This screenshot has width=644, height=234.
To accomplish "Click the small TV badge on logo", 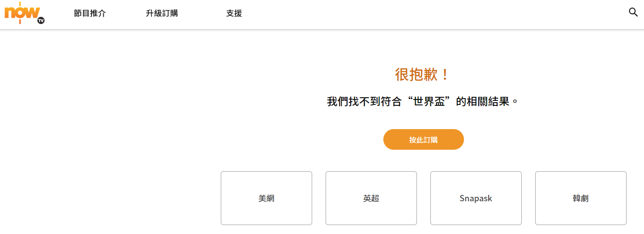I will pyautogui.click(x=41, y=20).
